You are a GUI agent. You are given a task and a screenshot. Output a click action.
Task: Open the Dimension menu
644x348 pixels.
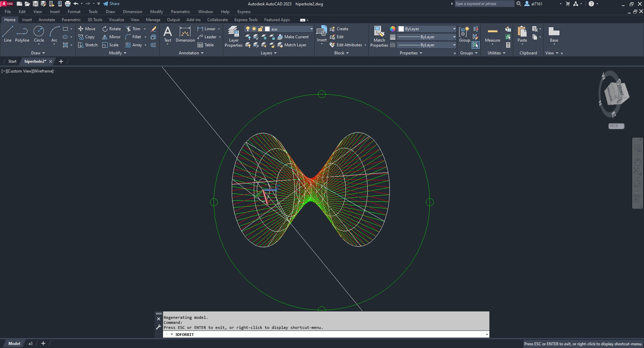coord(132,12)
